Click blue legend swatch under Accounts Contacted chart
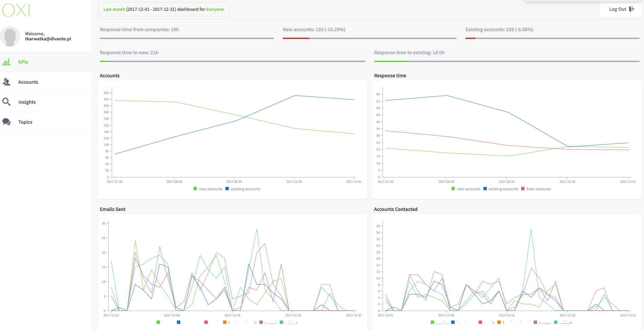 click(x=453, y=322)
